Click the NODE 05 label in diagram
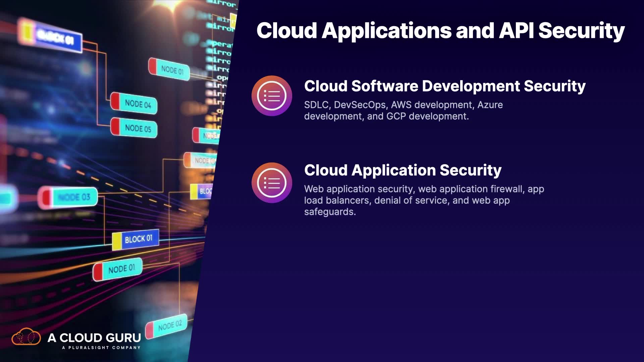644x362 pixels. click(x=138, y=128)
